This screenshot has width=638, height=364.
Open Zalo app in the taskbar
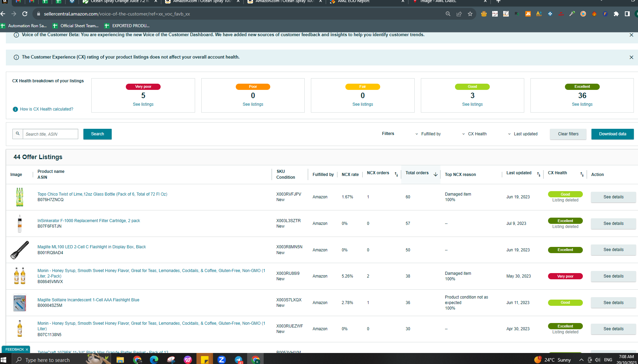point(222,360)
